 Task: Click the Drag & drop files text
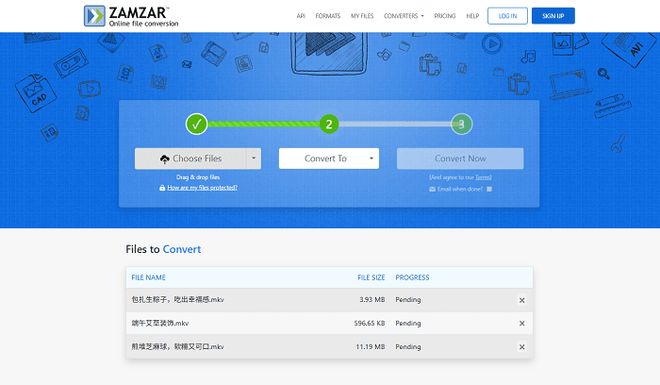tap(198, 177)
